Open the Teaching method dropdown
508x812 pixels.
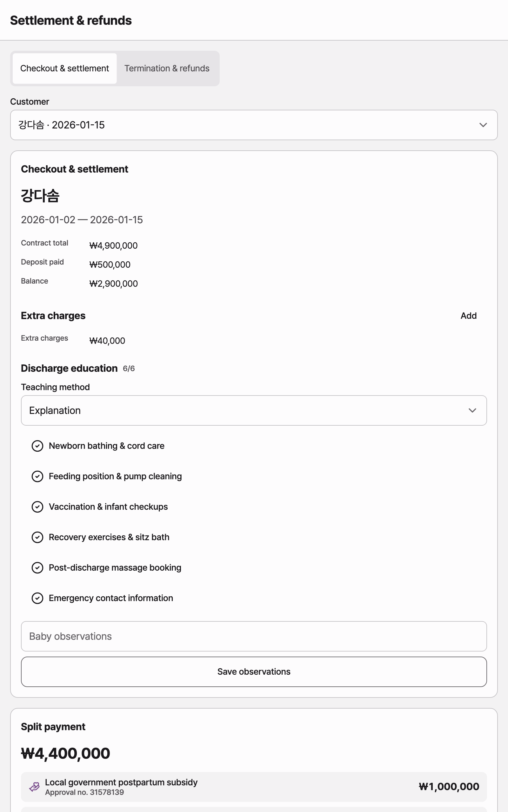click(x=254, y=410)
